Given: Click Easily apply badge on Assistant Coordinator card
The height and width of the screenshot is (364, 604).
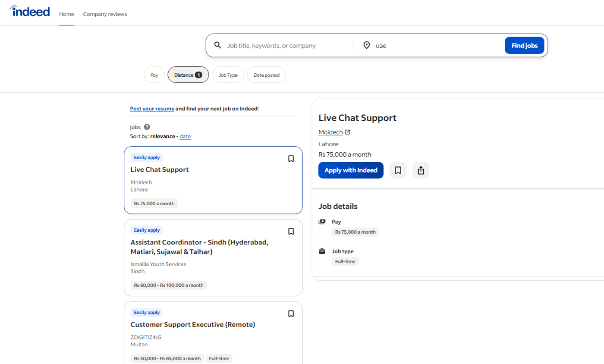Looking at the screenshot, I should pos(147,230).
